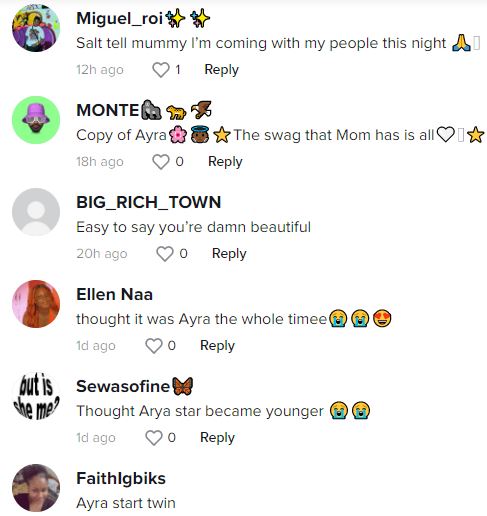Like Miguel_roi's comment with heart icon
Screen dimensions: 487x516
pos(161,70)
